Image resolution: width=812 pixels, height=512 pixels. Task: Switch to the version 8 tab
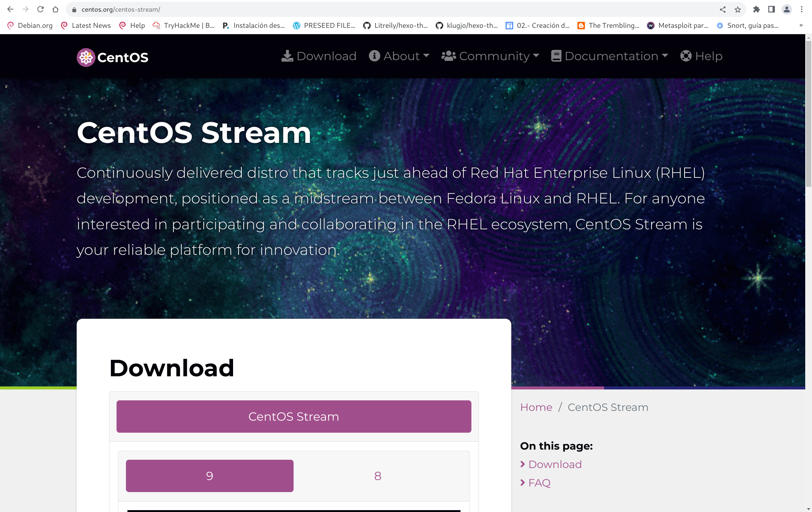coord(377,476)
